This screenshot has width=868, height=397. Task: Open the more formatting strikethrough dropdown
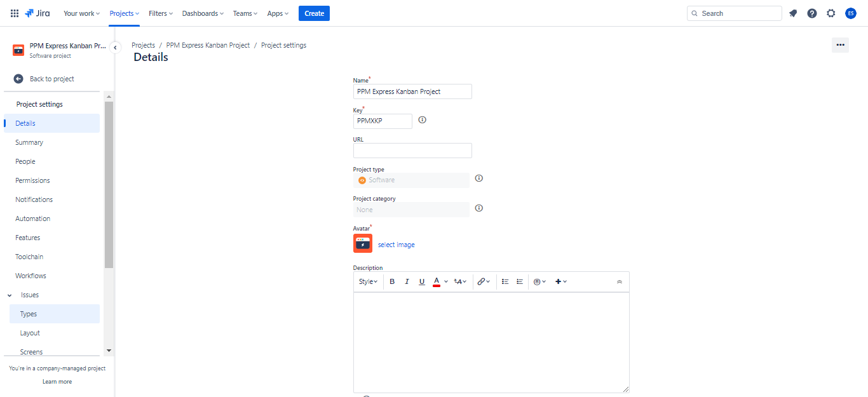pyautogui.click(x=461, y=281)
